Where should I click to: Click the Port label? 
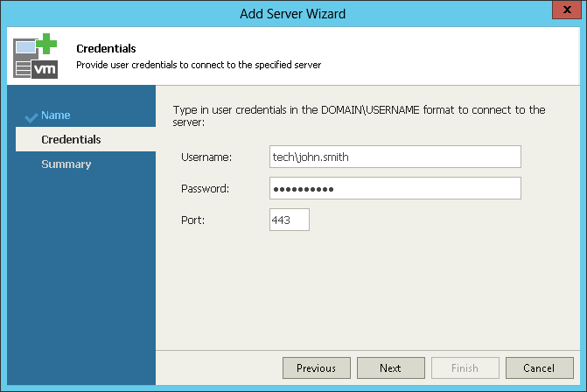pos(192,220)
